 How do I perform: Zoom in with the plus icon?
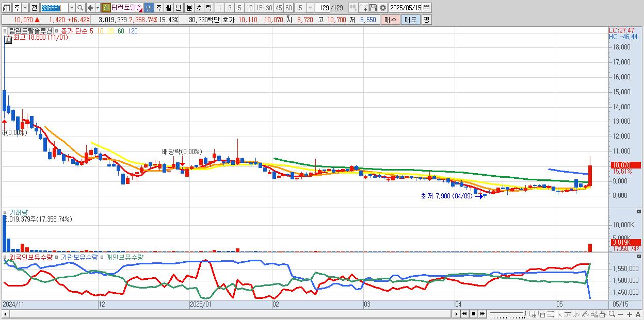[630, 314]
